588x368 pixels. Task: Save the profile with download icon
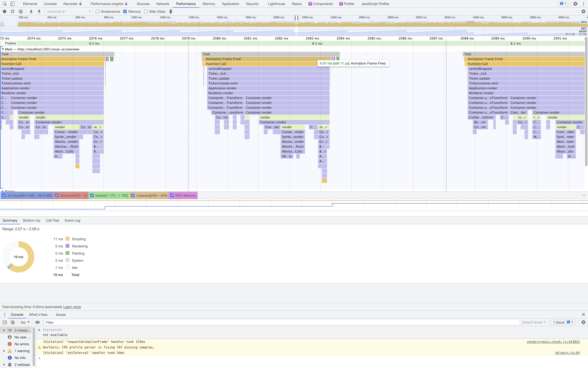[x=39, y=11]
